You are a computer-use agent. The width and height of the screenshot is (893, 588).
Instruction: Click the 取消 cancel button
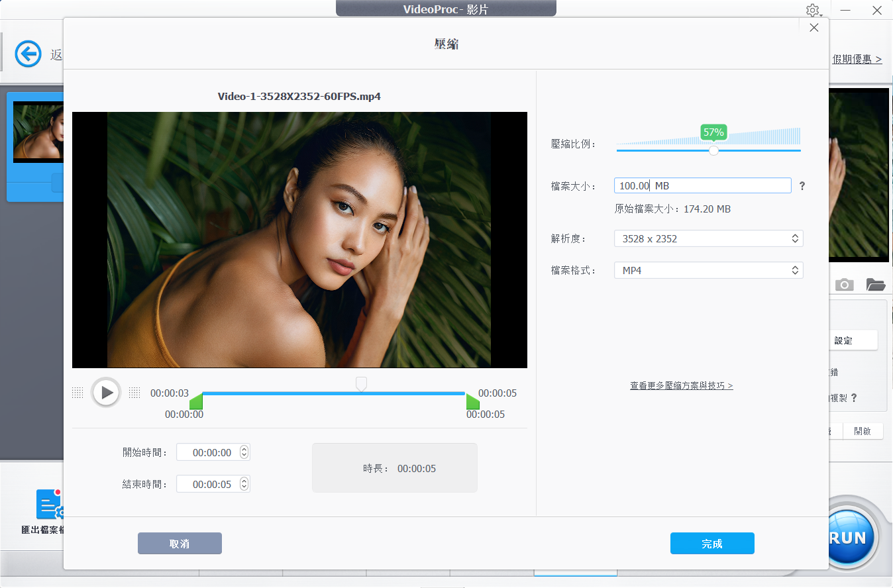[180, 544]
